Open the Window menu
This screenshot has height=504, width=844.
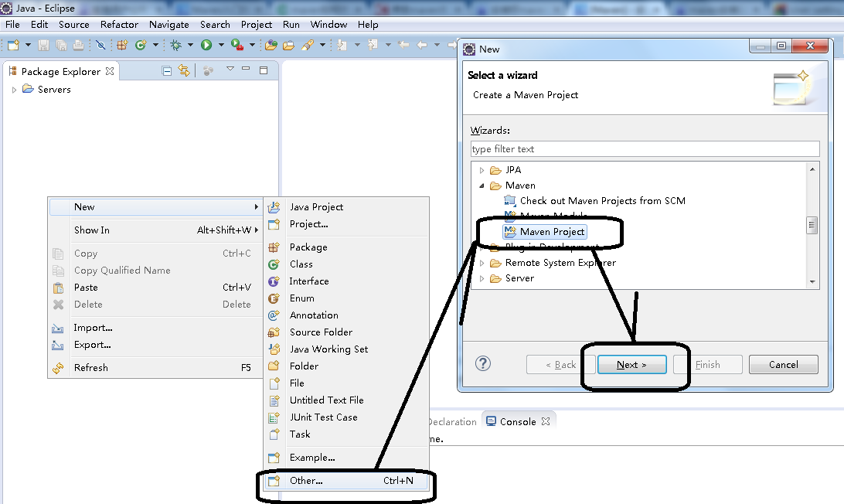tap(328, 25)
